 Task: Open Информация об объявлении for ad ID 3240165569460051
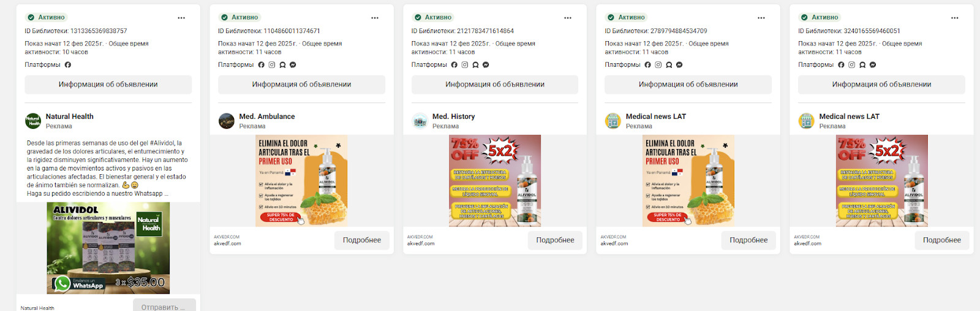pyautogui.click(x=881, y=85)
